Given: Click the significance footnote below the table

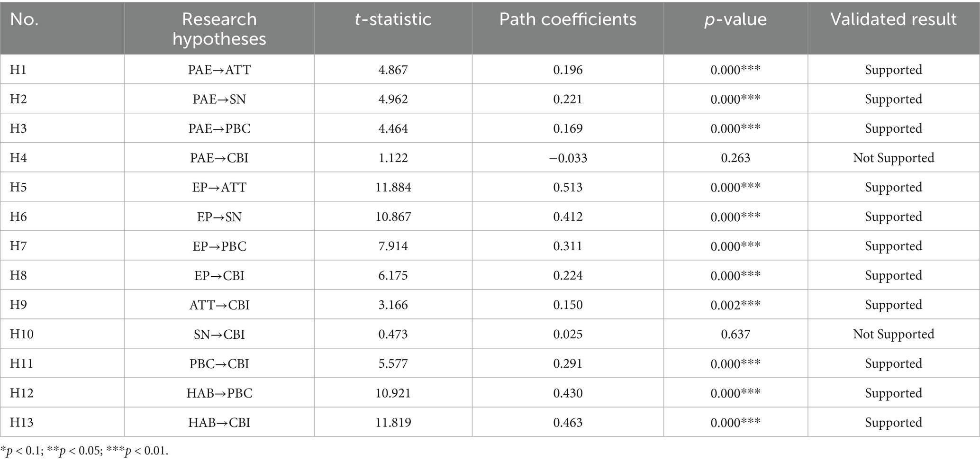Looking at the screenshot, I should tap(84, 451).
